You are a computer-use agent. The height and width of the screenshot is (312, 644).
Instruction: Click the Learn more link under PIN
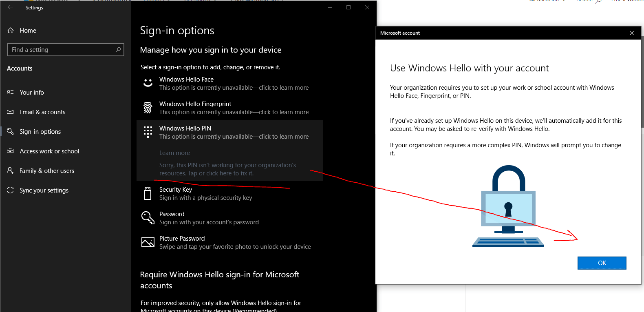tap(174, 153)
